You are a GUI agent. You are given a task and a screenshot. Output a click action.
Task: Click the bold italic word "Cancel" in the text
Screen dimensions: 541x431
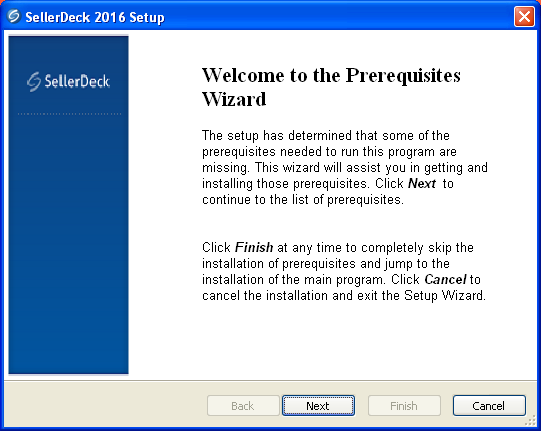coord(445,279)
